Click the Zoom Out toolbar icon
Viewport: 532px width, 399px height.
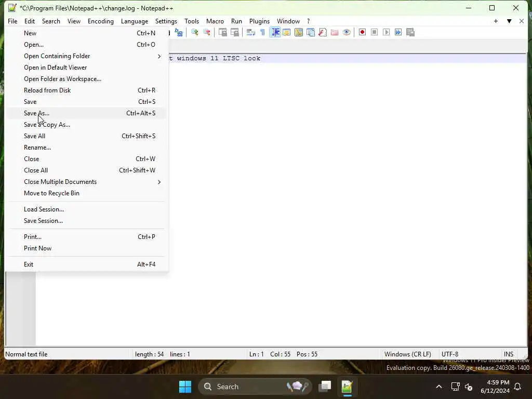coord(207,32)
